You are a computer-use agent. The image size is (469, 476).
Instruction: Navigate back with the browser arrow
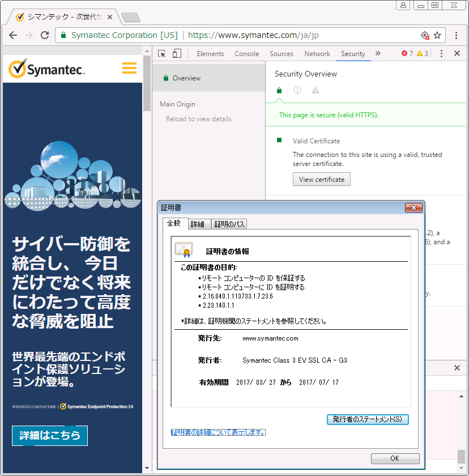13,35
